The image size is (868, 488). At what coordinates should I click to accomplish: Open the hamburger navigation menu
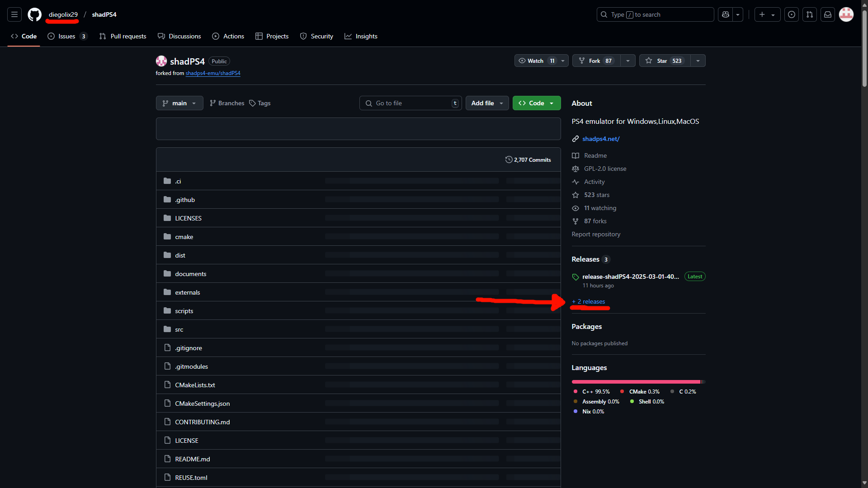pos(14,14)
